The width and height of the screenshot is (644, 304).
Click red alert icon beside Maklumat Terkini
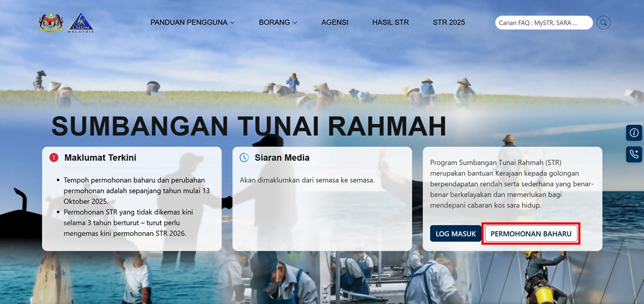(x=54, y=158)
